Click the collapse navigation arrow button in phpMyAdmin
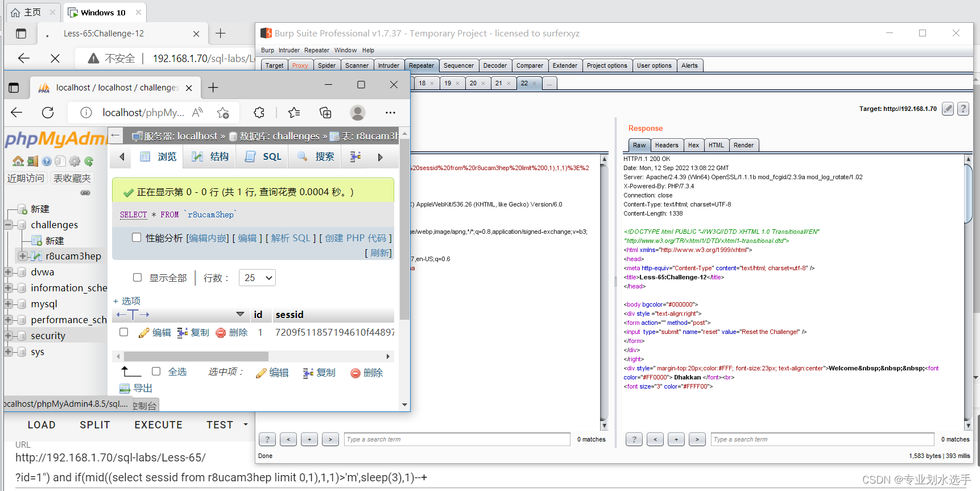This screenshot has width=980, height=491. point(115,135)
